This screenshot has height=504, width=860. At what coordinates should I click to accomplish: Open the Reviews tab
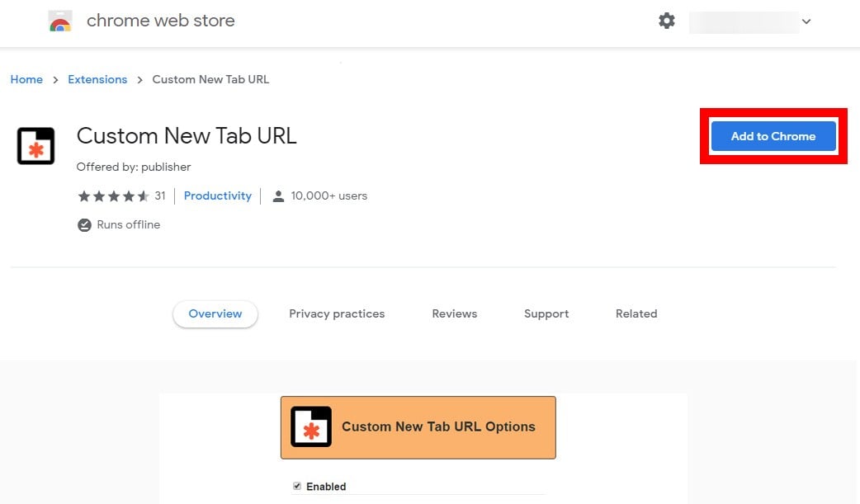pos(455,314)
